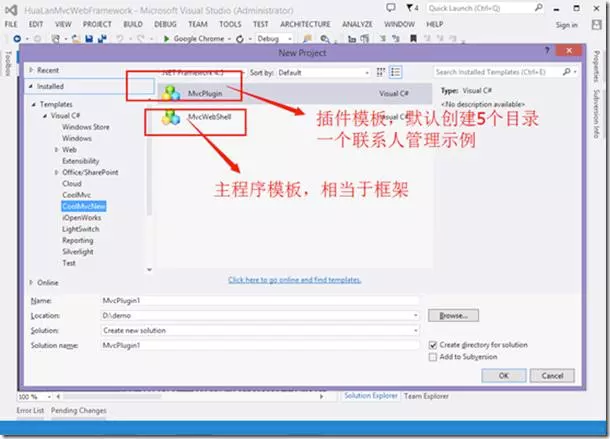The height and width of the screenshot is (439, 610).
Task: Expand the Web tree node arrow
Action: (x=56, y=149)
